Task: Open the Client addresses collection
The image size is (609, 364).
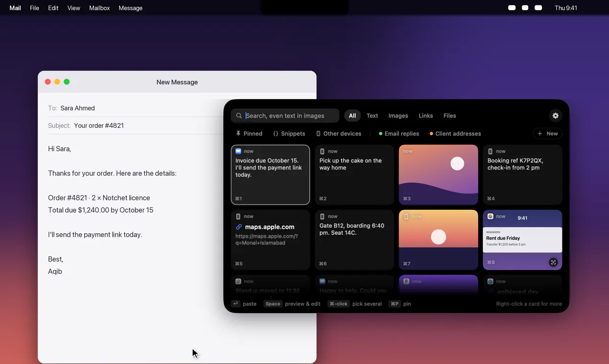Action: click(455, 134)
